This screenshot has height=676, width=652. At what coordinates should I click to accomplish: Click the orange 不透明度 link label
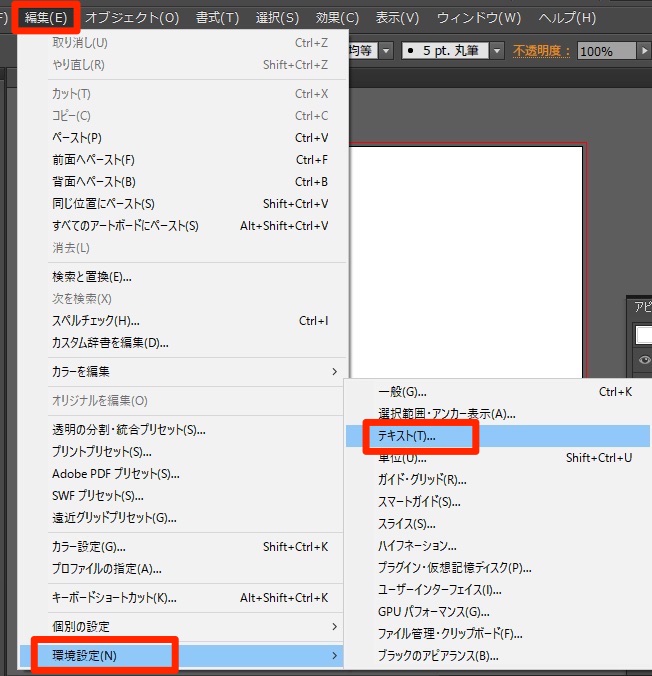[x=541, y=50]
